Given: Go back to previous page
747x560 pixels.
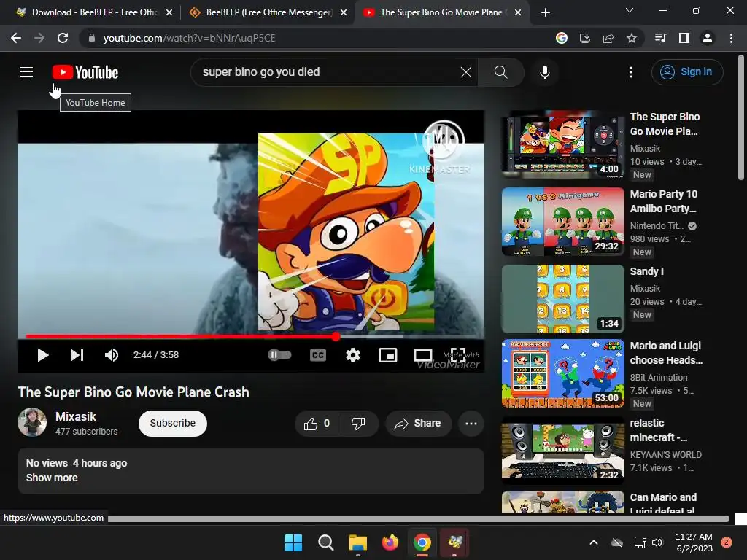Looking at the screenshot, I should coord(16,38).
